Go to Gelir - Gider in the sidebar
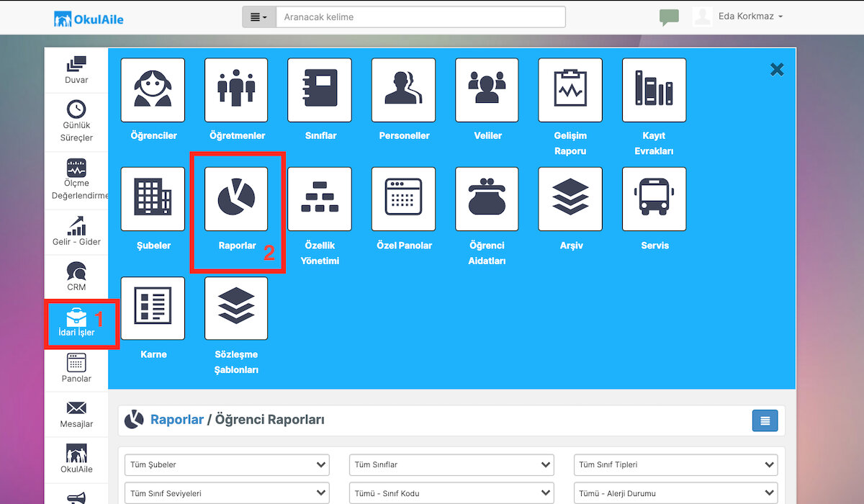864x504 pixels. point(76,231)
